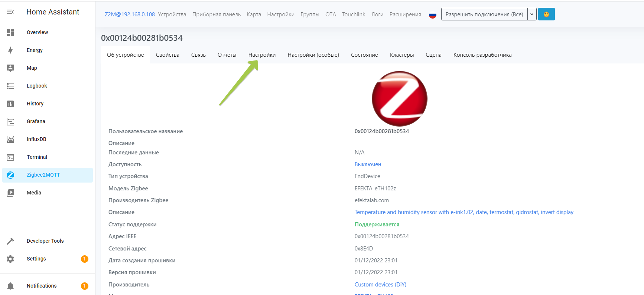
Task: Open the History chart icon
Action: click(x=10, y=104)
